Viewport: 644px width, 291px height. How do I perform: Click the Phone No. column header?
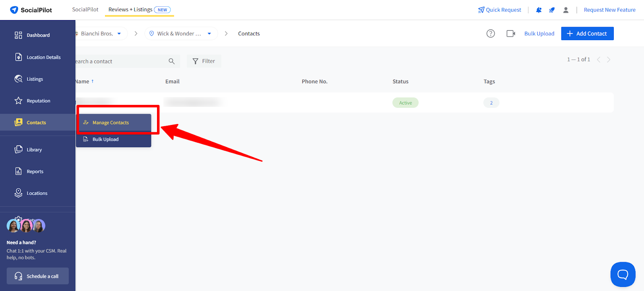click(x=315, y=82)
